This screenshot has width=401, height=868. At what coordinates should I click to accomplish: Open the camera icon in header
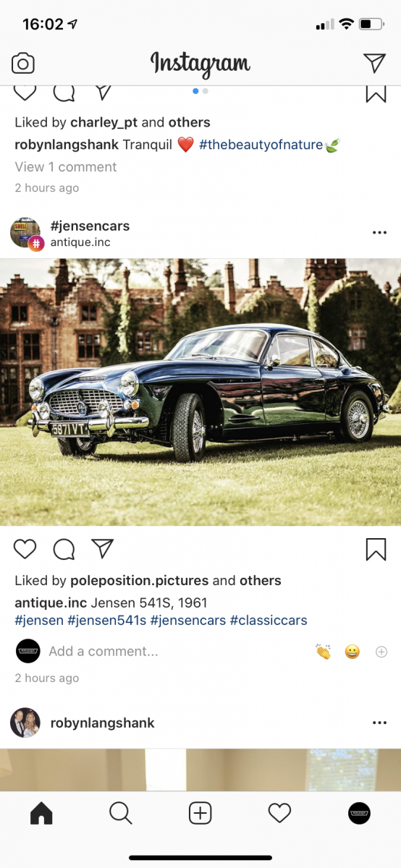pos(23,64)
